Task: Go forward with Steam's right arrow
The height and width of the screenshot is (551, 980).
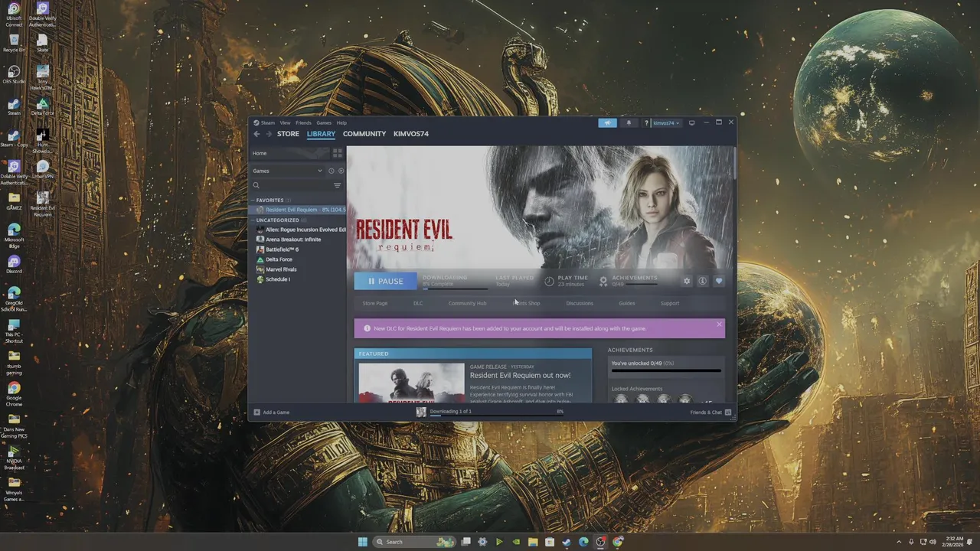Action: [x=268, y=134]
